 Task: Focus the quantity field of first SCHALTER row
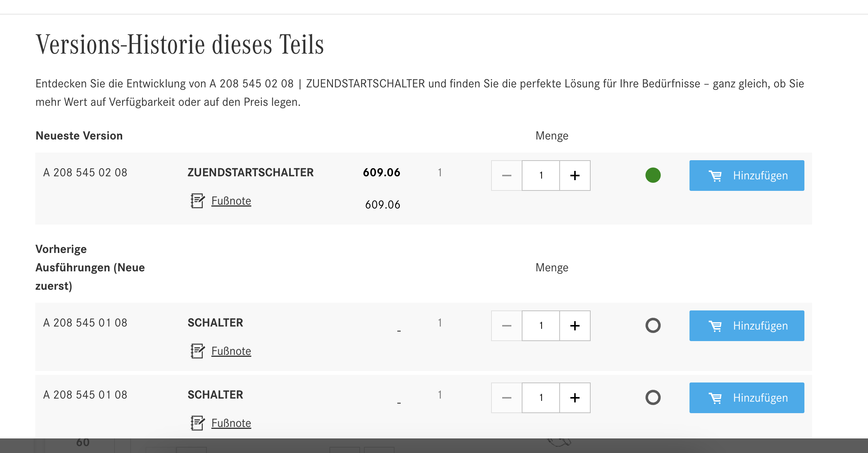pos(541,326)
